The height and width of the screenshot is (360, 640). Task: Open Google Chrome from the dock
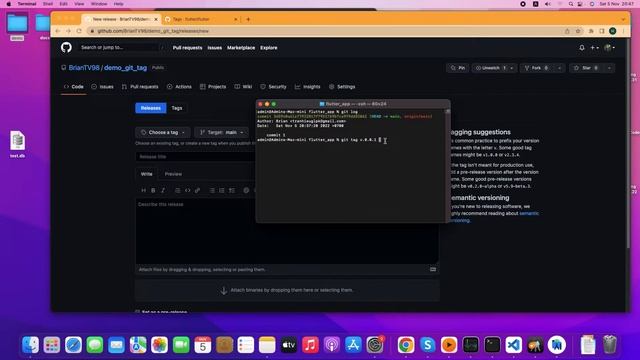[x=406, y=345]
